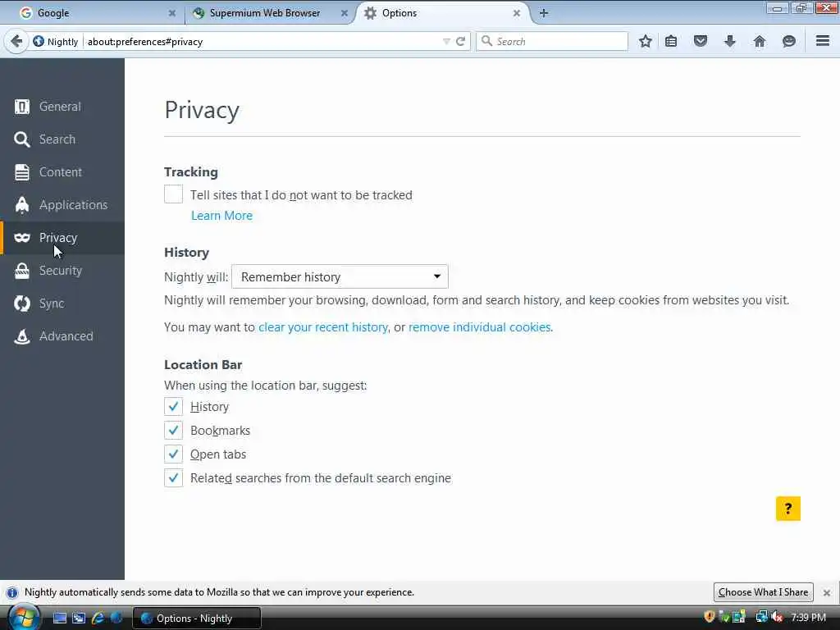Go to the home page icon

759,41
